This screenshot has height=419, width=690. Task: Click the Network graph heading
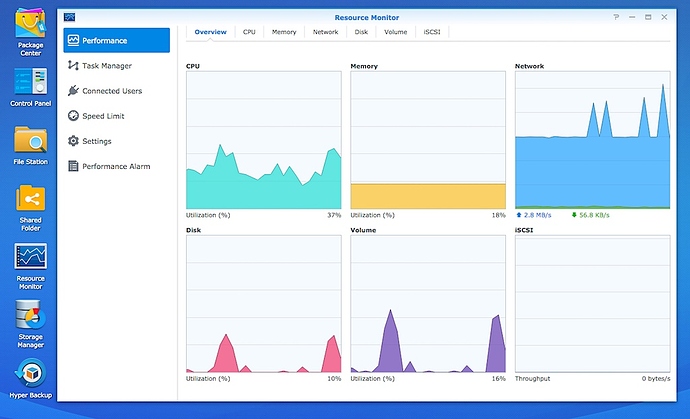529,66
